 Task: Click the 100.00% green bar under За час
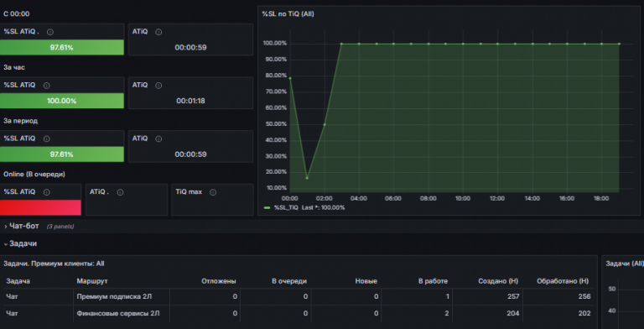click(x=61, y=101)
